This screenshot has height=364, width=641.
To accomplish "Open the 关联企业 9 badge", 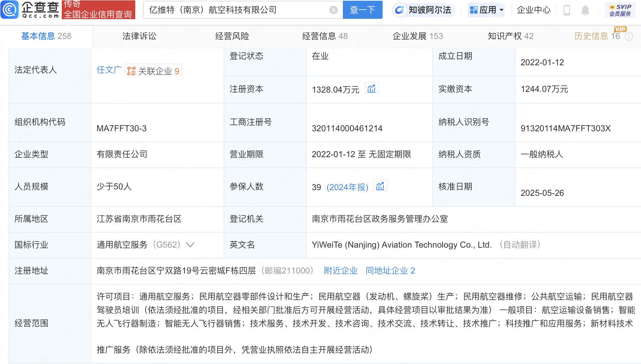I will point(153,71).
